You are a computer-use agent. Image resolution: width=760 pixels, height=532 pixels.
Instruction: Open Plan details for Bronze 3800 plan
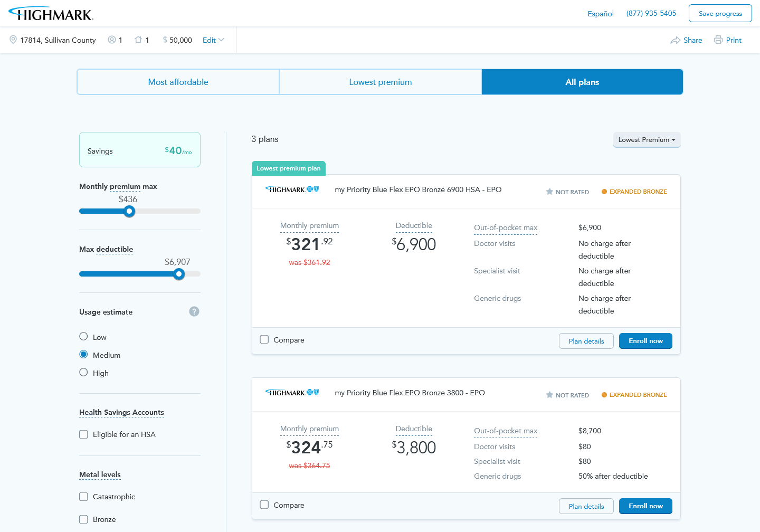(x=586, y=506)
